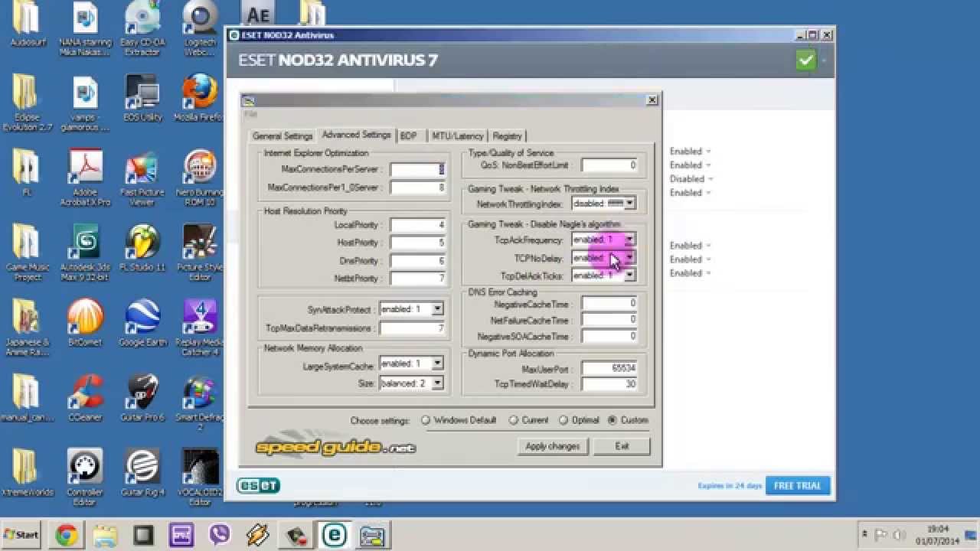980x551 pixels.
Task: Open the TcpDelAckTicks dropdown
Action: click(629, 275)
